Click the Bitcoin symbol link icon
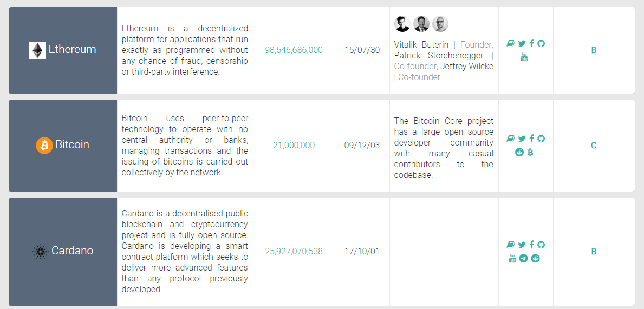 point(530,153)
